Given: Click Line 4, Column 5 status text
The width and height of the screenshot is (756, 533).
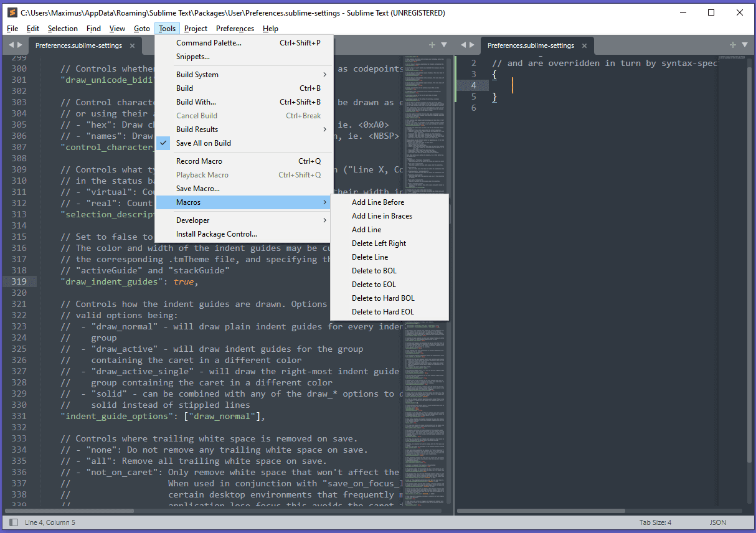Looking at the screenshot, I should 50,522.
